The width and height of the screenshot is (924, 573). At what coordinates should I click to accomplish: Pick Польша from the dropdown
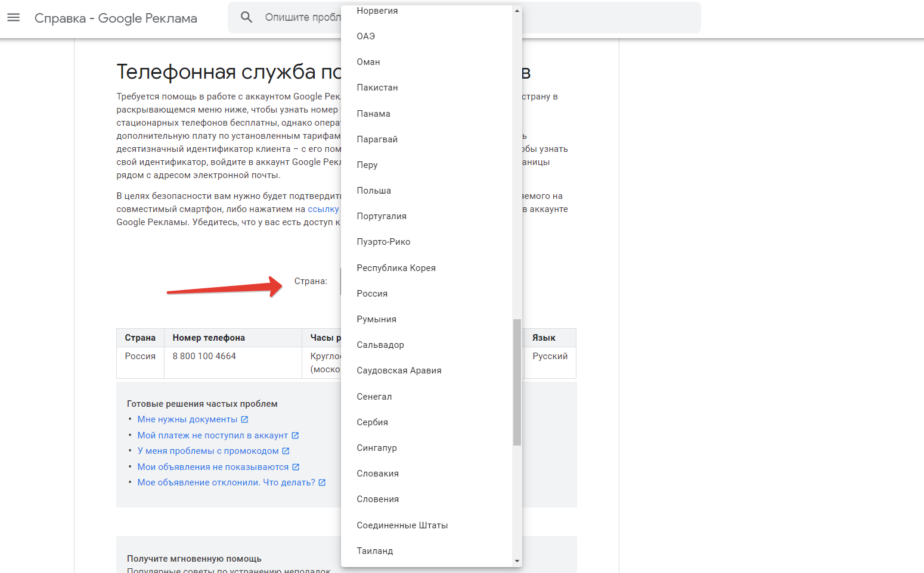(x=426, y=191)
